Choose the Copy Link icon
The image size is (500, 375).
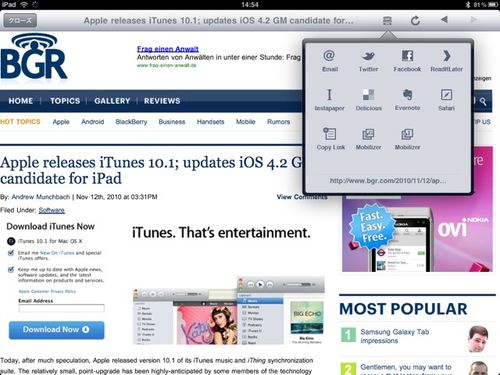pos(330,134)
